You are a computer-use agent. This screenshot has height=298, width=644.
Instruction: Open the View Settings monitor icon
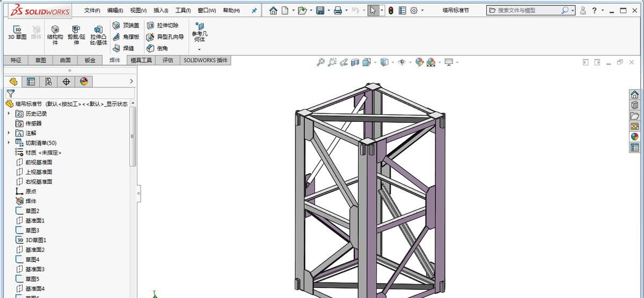(449, 62)
